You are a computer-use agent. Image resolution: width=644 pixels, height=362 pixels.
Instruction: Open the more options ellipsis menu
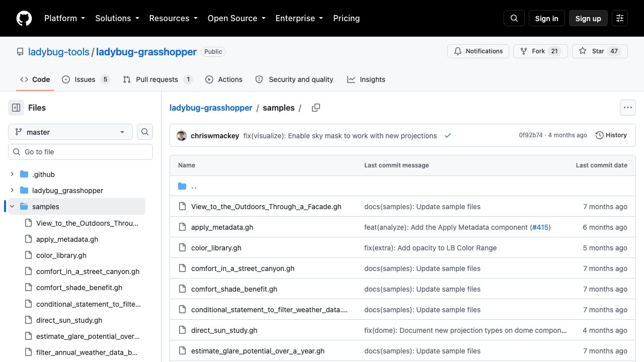point(627,108)
